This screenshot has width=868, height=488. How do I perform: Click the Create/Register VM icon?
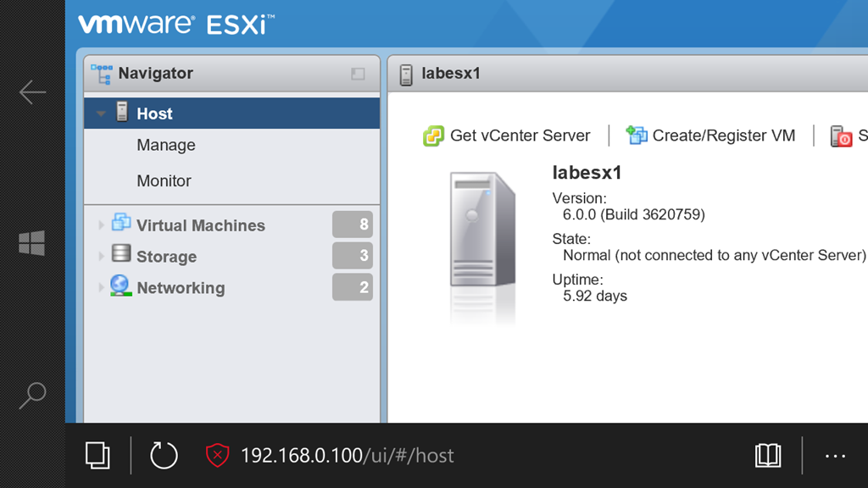tap(636, 135)
